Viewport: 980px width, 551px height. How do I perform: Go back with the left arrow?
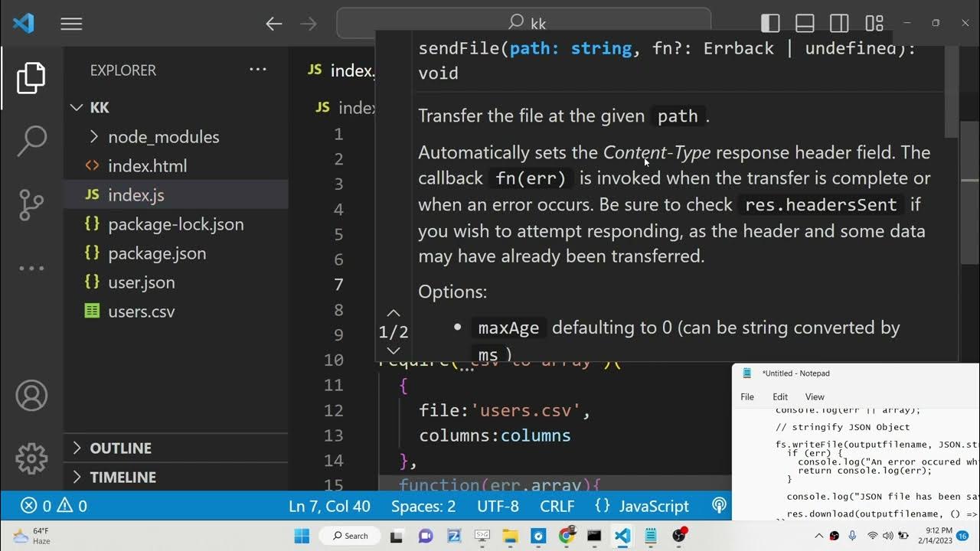(273, 24)
